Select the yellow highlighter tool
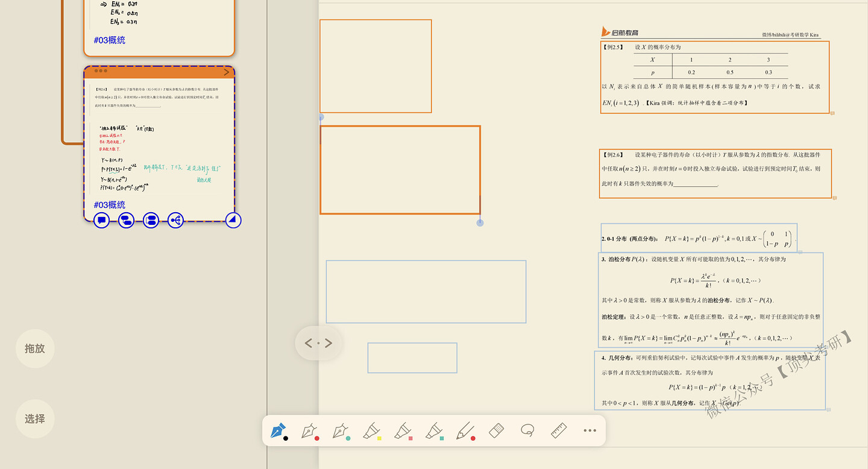 pyautogui.click(x=373, y=431)
